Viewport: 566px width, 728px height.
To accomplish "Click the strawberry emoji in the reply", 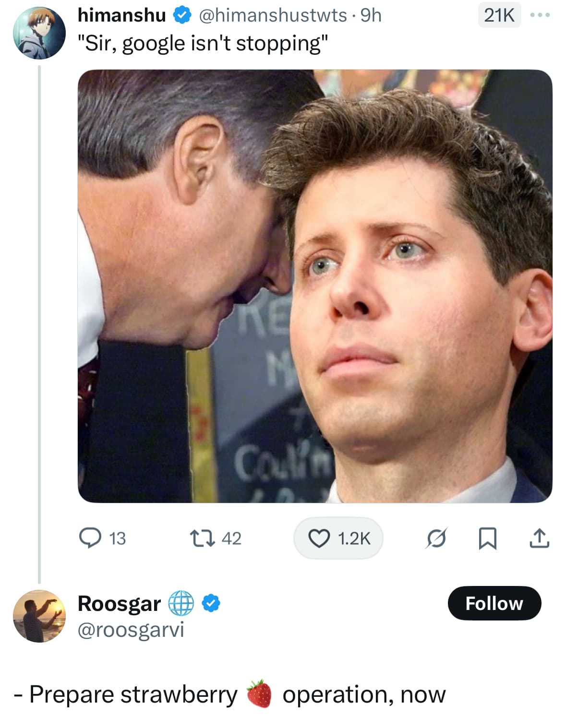I will (259, 694).
